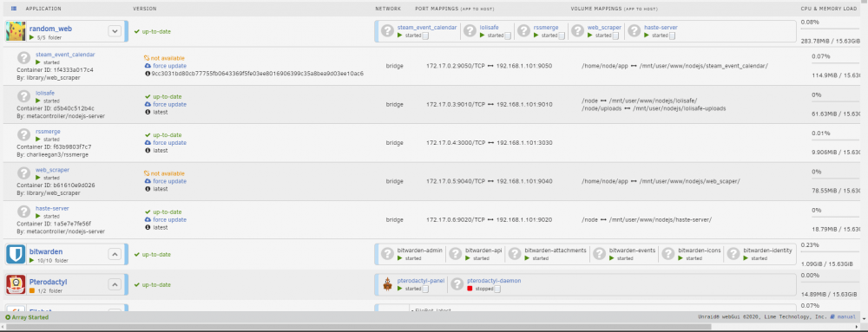Click force update for lolisafe

169,104
